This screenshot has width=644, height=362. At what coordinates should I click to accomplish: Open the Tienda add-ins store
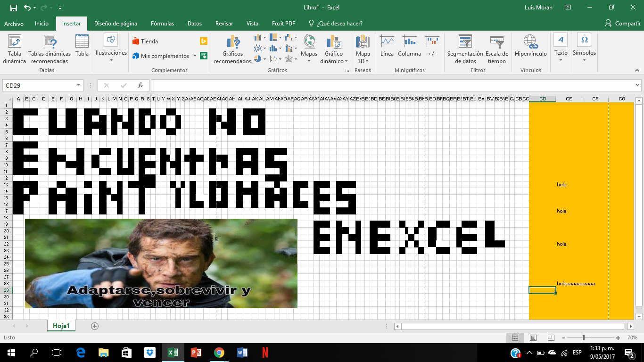[x=145, y=41]
